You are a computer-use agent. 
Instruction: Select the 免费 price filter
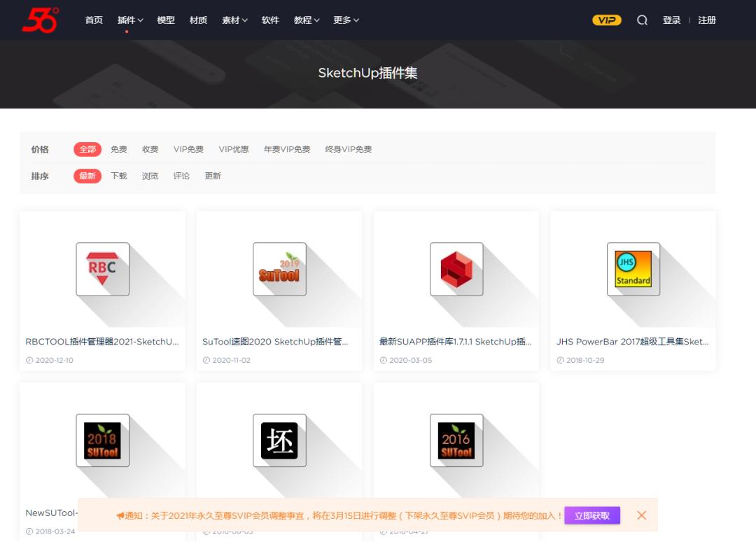pyautogui.click(x=118, y=148)
